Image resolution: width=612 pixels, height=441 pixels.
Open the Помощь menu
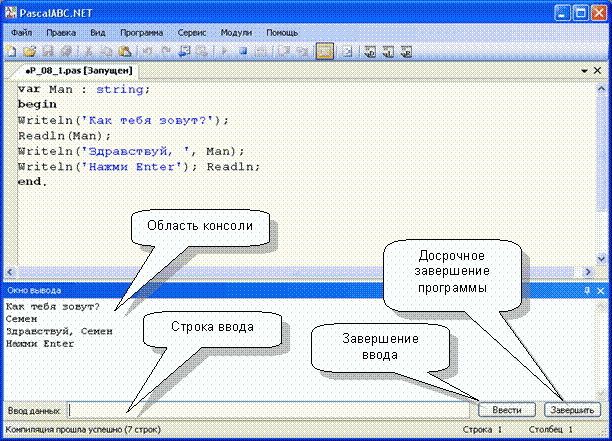[x=282, y=33]
